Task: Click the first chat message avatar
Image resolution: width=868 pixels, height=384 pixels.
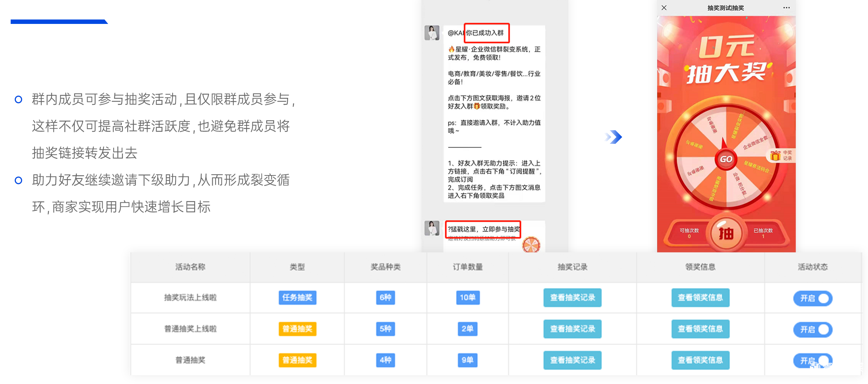Action: pyautogui.click(x=432, y=33)
